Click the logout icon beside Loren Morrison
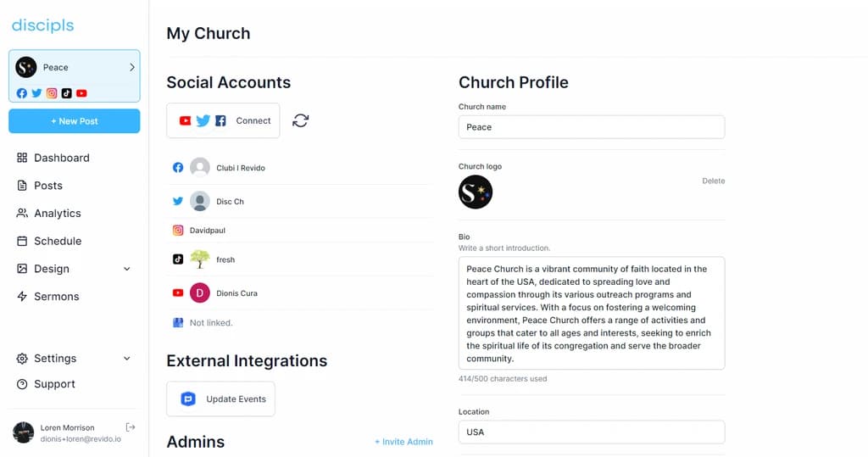The width and height of the screenshot is (868, 457). pos(131,427)
